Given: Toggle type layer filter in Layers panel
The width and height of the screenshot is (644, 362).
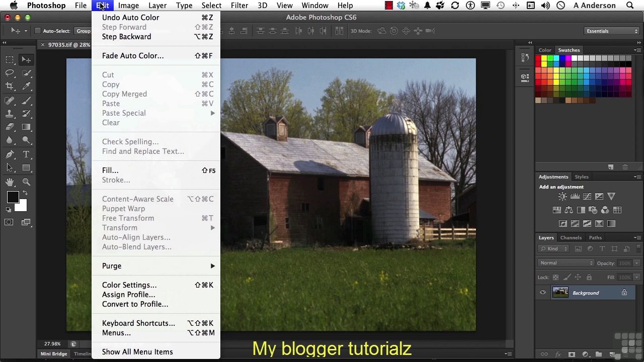Looking at the screenshot, I should tap(602, 249).
